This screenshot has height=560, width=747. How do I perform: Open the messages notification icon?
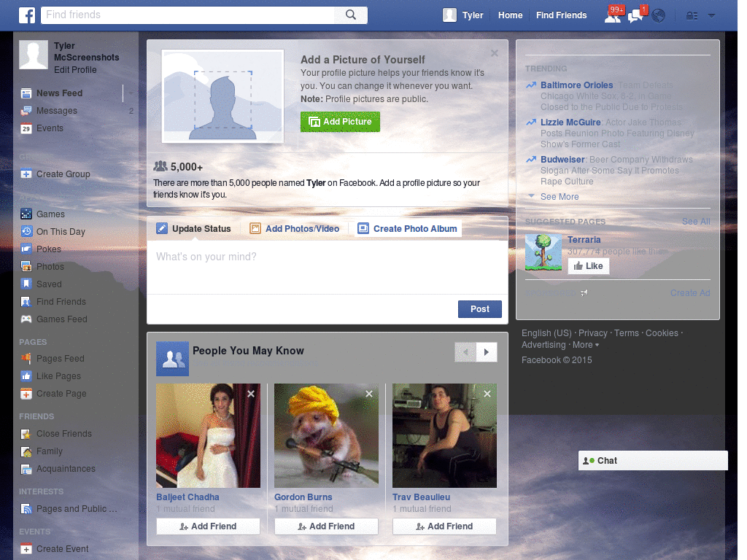point(635,15)
